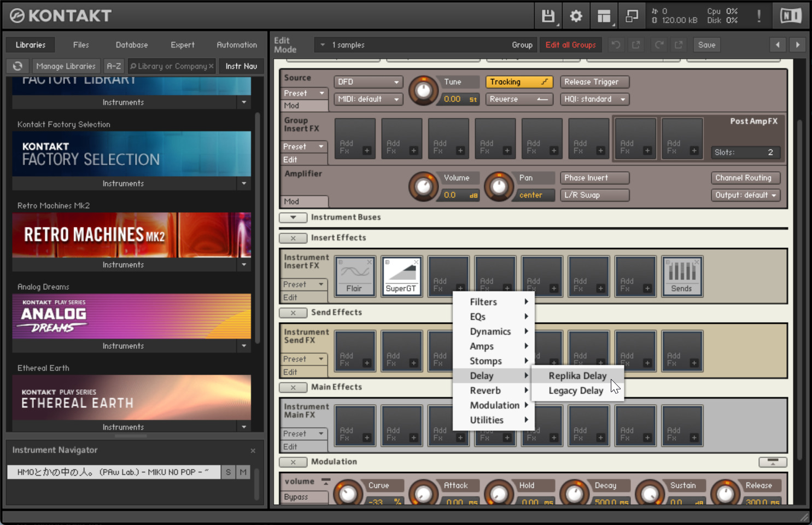Close the Insert Effects section
Viewport: 812px width, 525px height.
point(293,238)
